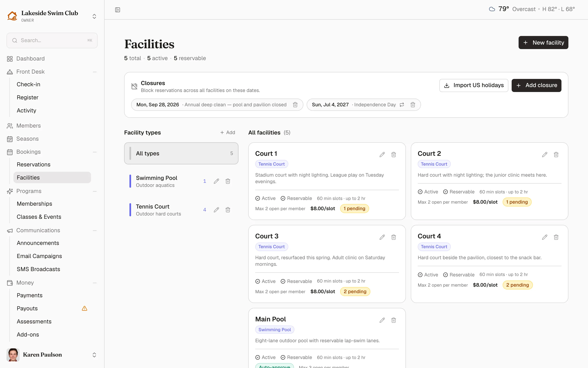The height and width of the screenshot is (368, 588).
Task: Delete Main Pool using trash icon
Action: [x=394, y=320]
